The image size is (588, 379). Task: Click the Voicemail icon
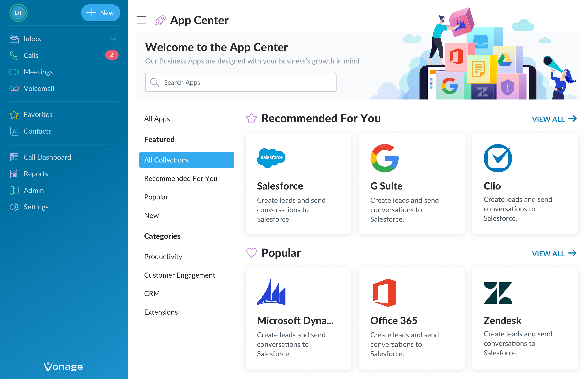(x=14, y=89)
